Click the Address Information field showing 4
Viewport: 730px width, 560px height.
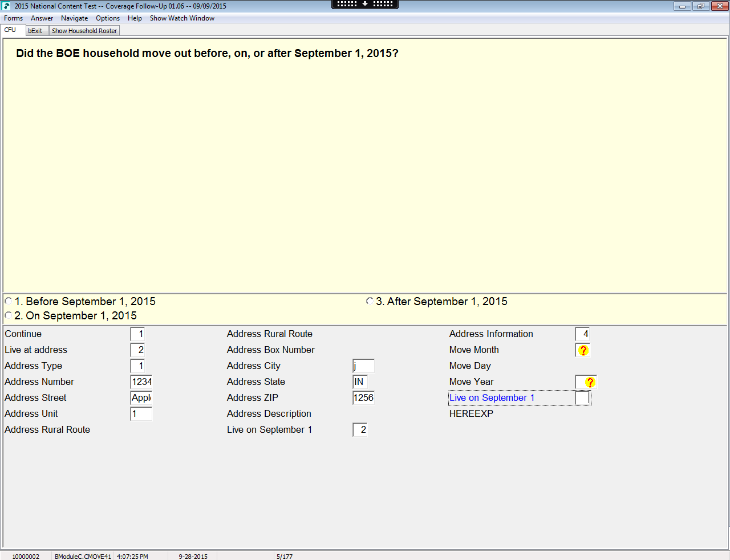(x=582, y=334)
